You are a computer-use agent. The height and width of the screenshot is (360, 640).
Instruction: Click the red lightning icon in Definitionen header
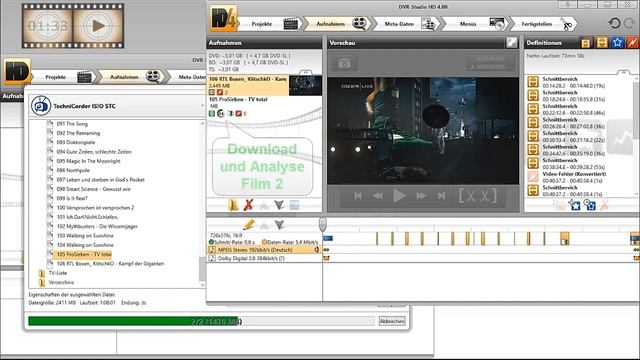click(632, 42)
